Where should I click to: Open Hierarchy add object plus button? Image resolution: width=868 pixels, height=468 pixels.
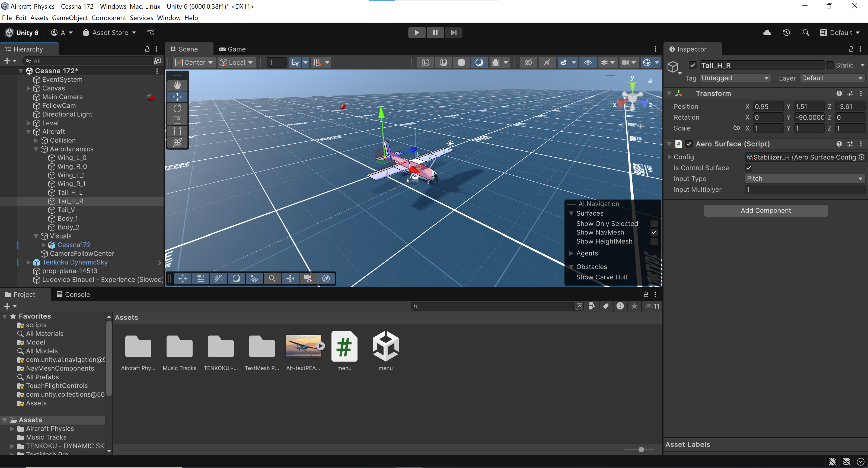[x=9, y=61]
